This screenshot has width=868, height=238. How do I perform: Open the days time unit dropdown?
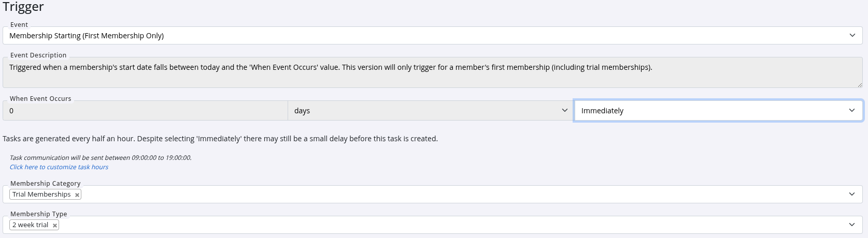coord(415,111)
